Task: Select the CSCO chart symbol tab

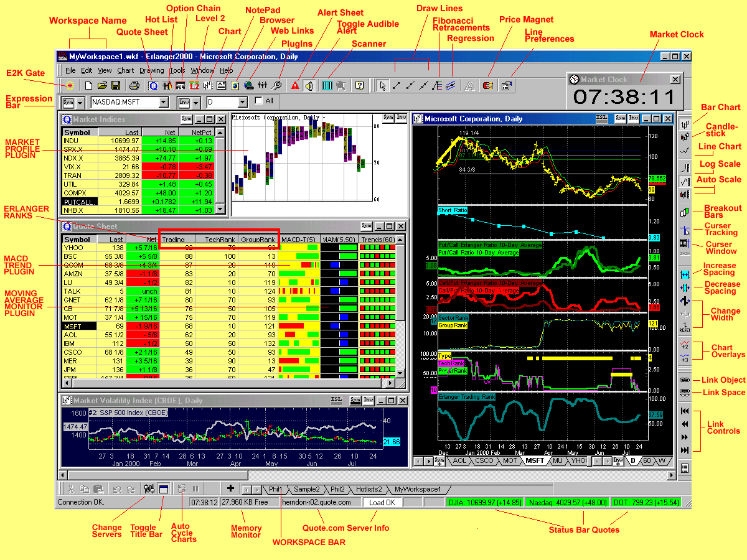Action: pyautogui.click(x=484, y=460)
